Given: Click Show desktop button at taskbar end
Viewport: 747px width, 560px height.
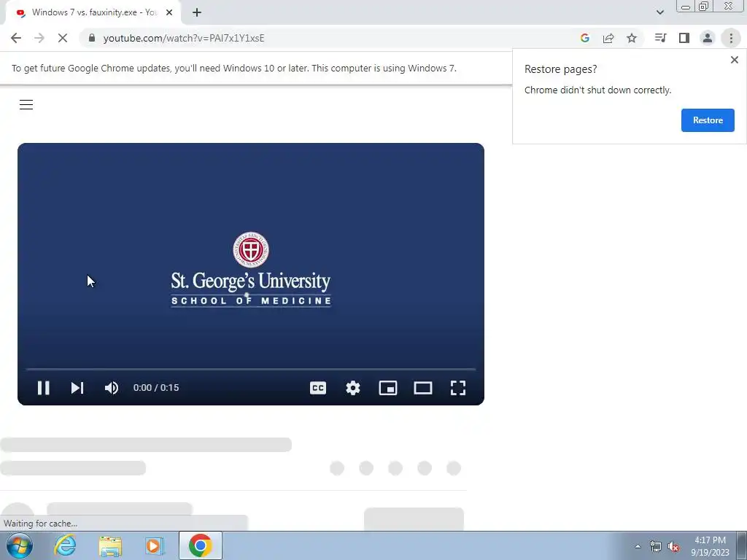Looking at the screenshot, I should [x=742, y=545].
